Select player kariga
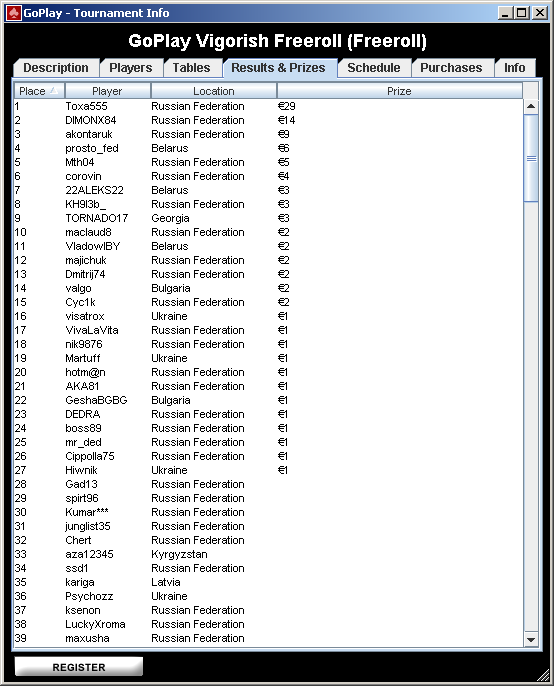 [80, 582]
